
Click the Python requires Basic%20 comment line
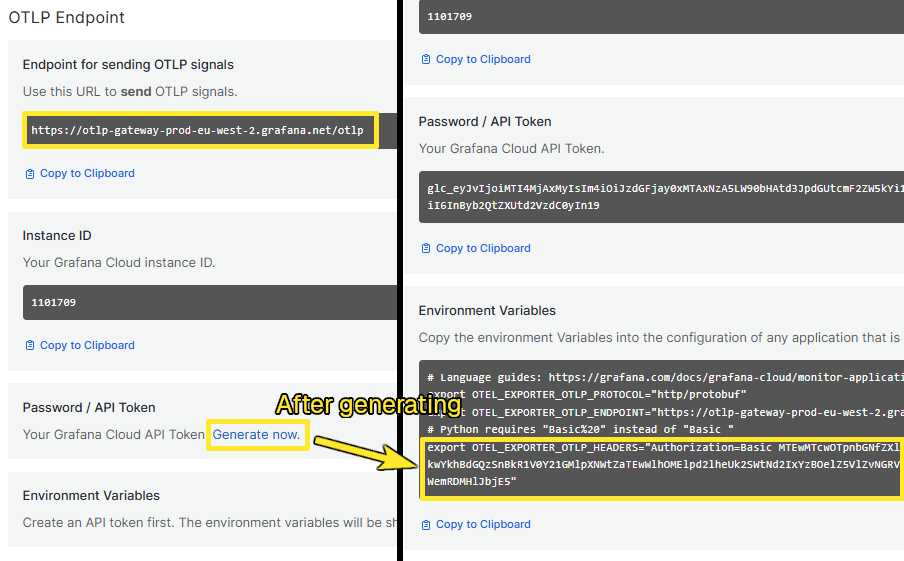click(580, 430)
